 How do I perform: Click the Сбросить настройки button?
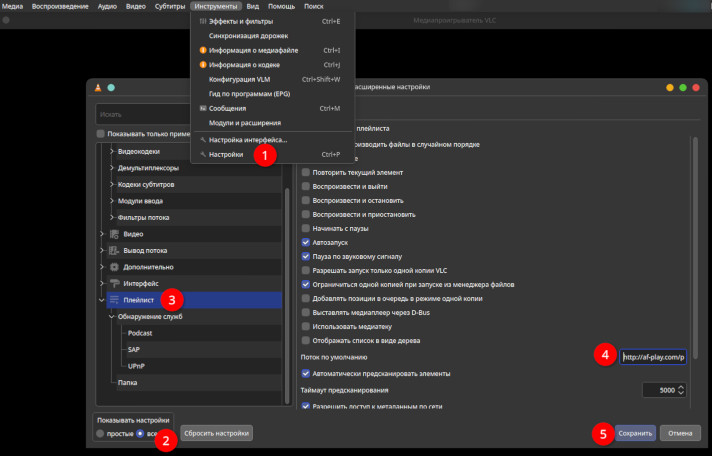click(216, 434)
